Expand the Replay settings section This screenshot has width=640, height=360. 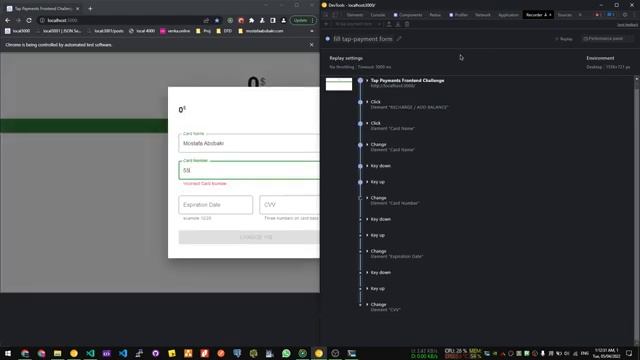click(x=346, y=58)
